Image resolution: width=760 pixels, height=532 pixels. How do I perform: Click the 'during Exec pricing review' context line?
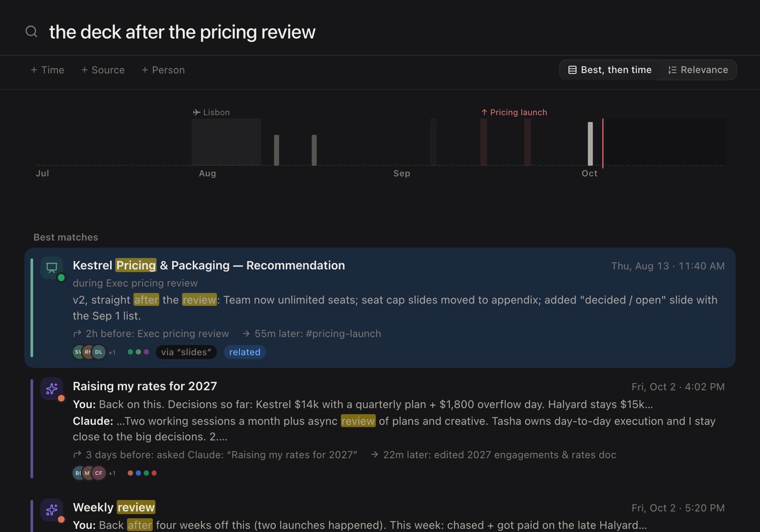click(135, 283)
